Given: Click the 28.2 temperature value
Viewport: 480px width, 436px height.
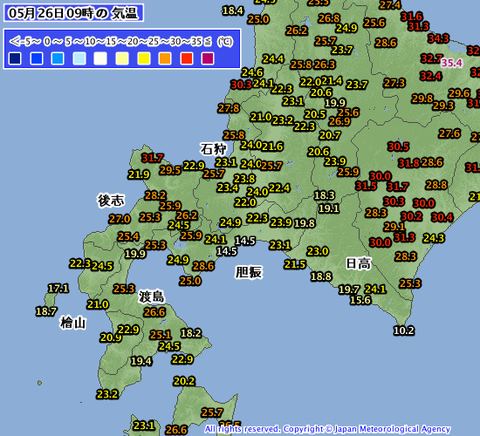Looking at the screenshot, I should 155,195.
